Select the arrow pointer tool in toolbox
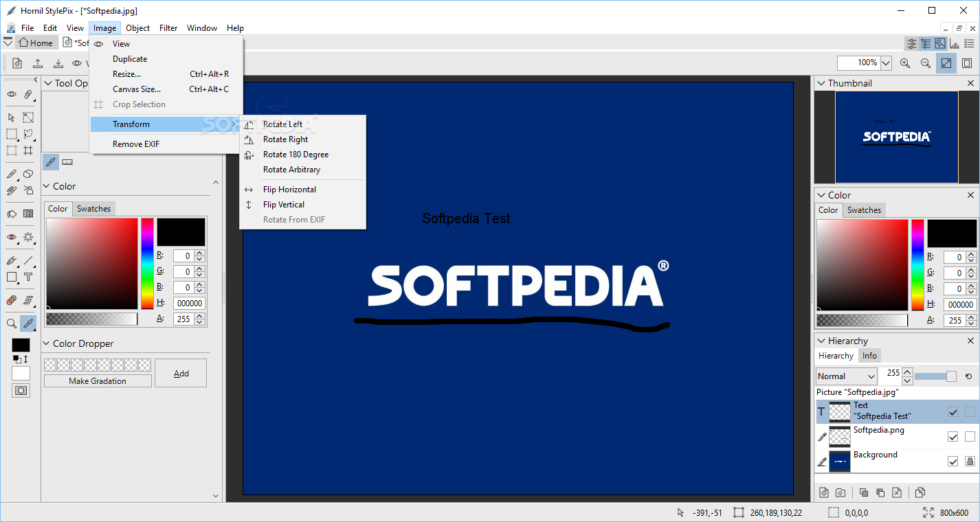Screen dimensions: 980x522 [12, 117]
